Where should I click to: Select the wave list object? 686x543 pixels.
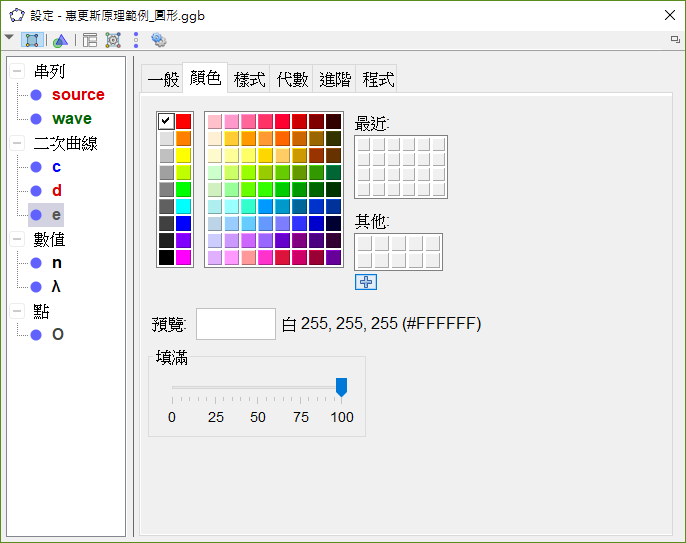click(x=72, y=119)
